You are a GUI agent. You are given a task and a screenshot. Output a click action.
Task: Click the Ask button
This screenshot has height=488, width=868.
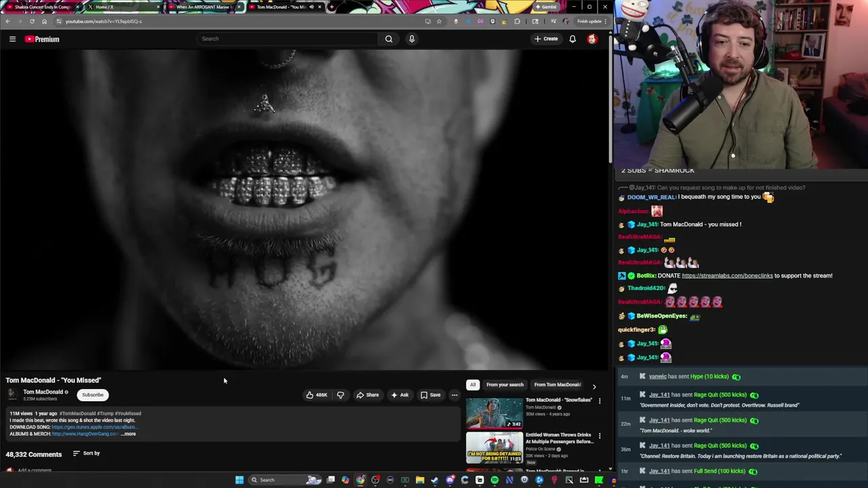[x=399, y=394]
